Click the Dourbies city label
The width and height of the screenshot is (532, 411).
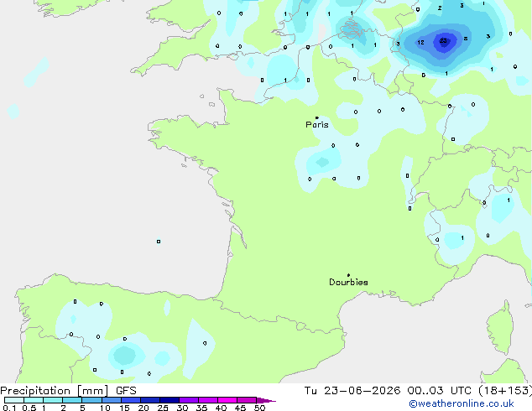348,282
